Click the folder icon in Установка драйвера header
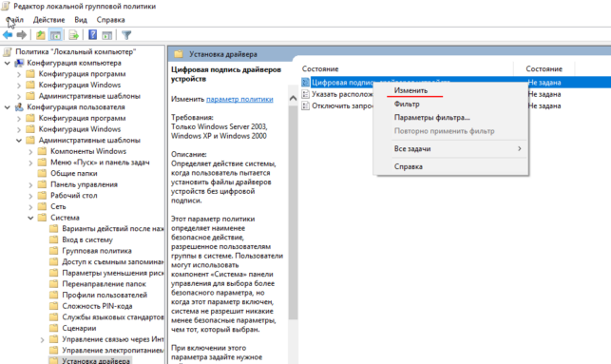The image size is (611, 364). [179, 54]
